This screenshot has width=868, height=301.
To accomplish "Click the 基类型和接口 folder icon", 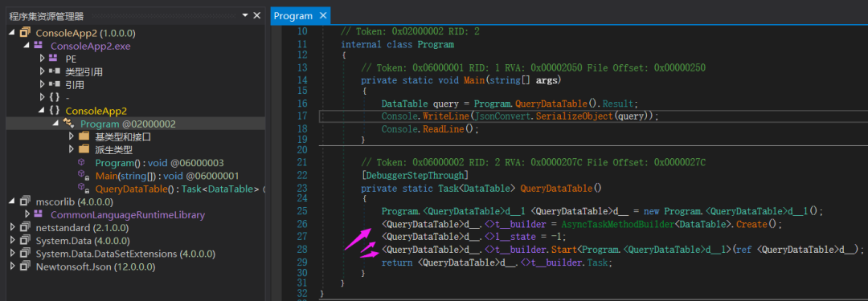I will point(84,136).
